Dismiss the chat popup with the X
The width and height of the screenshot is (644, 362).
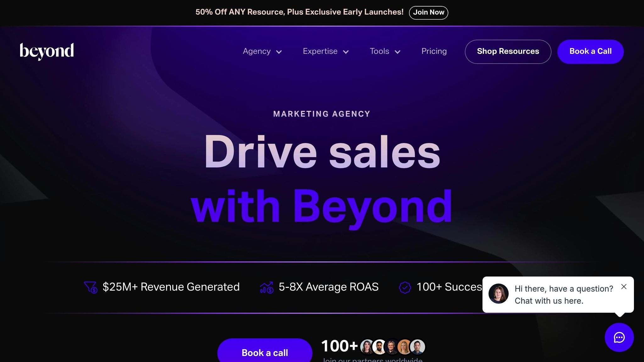pyautogui.click(x=624, y=286)
